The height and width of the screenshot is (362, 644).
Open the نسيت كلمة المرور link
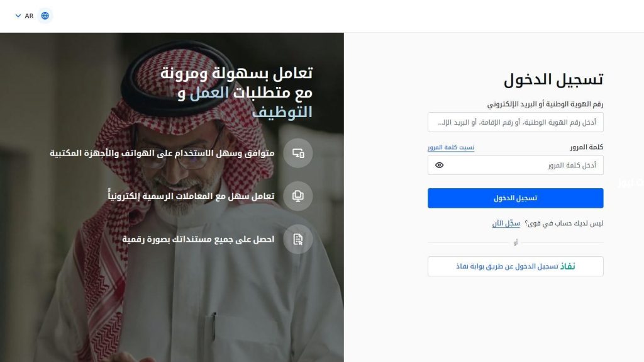tap(451, 147)
